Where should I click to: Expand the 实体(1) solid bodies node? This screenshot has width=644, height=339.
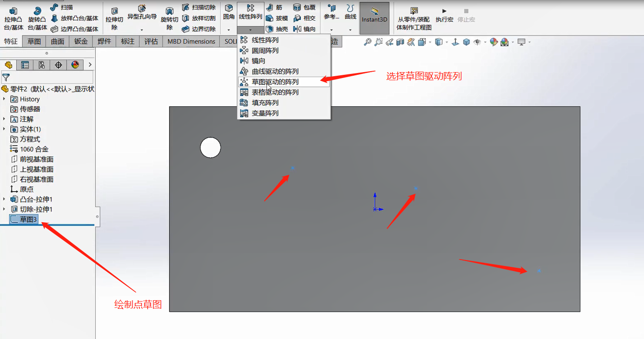pyautogui.click(x=4, y=129)
